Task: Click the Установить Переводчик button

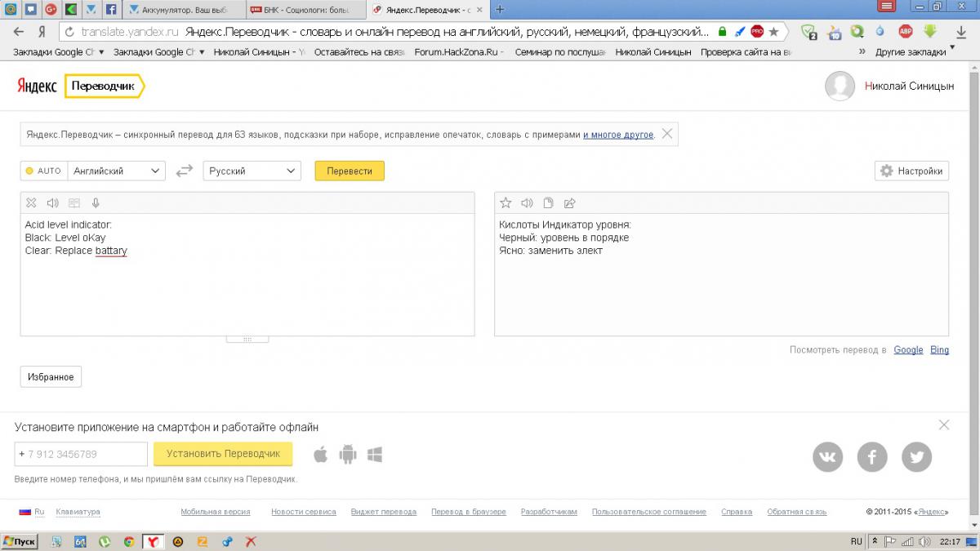Action: coord(223,454)
